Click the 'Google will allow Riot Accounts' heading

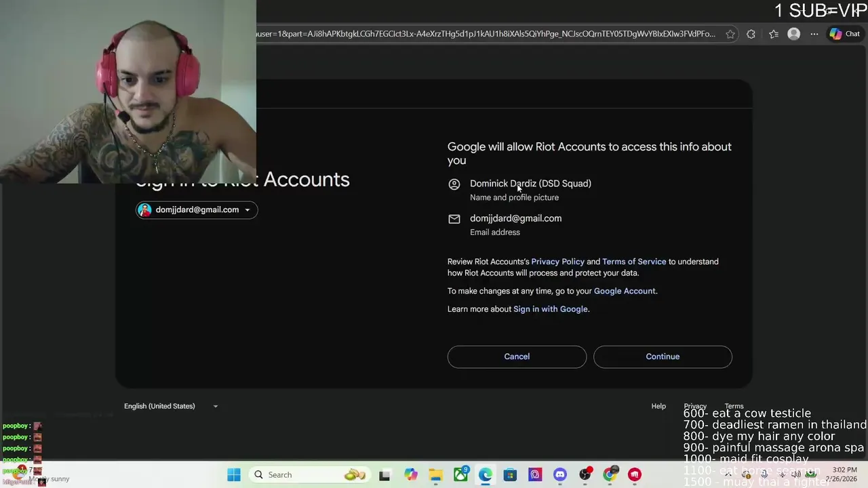click(589, 153)
